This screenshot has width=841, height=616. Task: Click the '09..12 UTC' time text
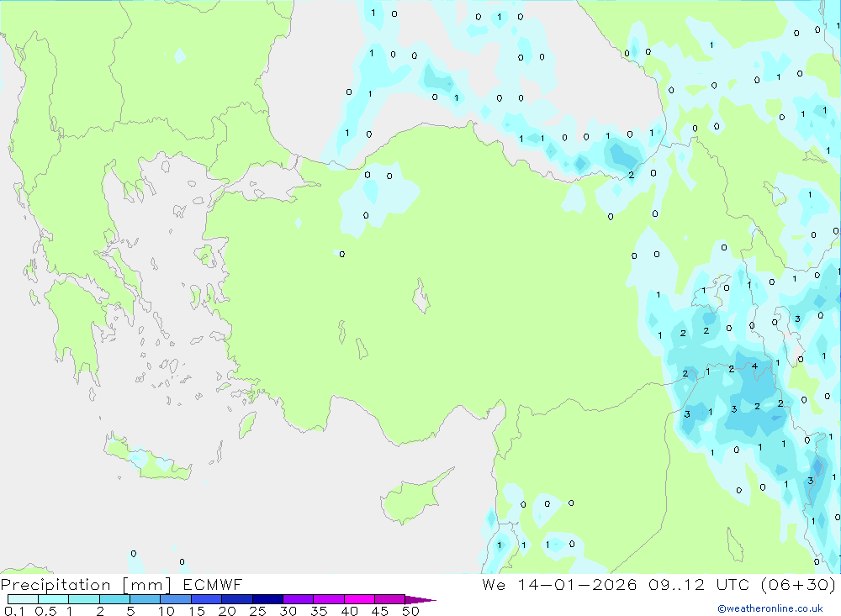(x=699, y=584)
